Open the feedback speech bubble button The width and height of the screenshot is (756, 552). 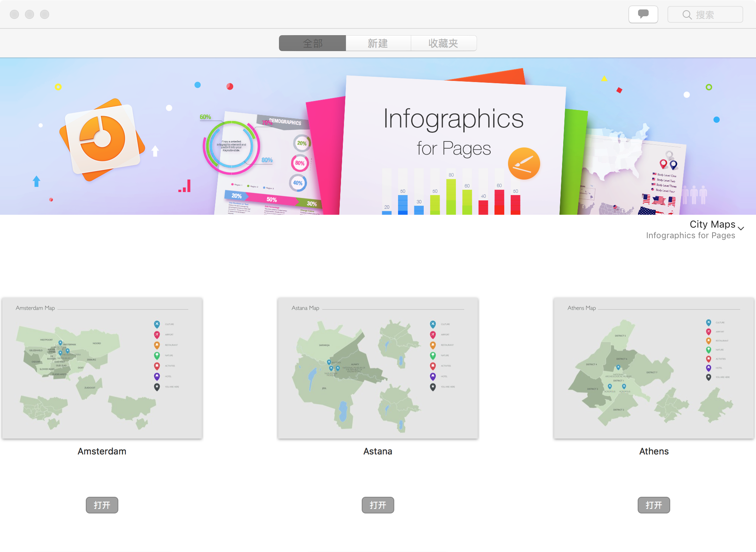point(643,14)
